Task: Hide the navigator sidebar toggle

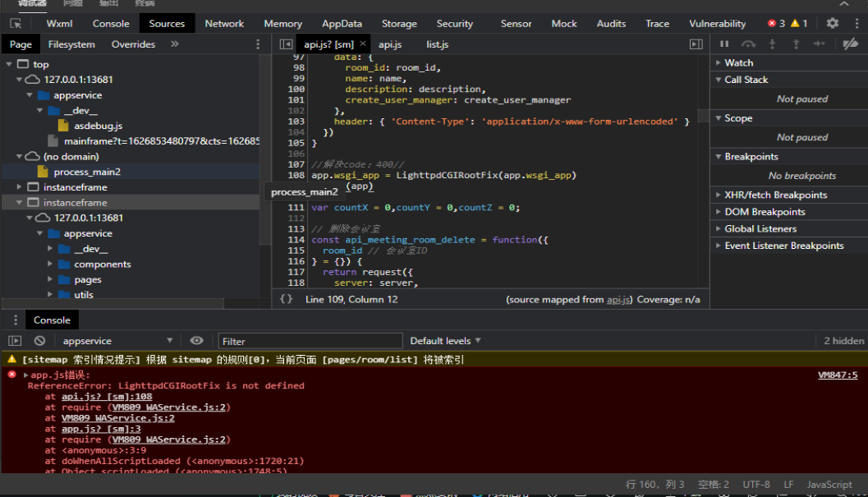Action: tap(287, 44)
